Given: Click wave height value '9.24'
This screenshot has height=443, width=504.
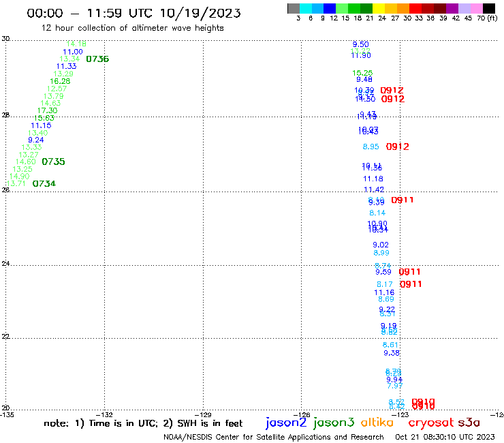Looking at the screenshot, I should [x=35, y=140].
